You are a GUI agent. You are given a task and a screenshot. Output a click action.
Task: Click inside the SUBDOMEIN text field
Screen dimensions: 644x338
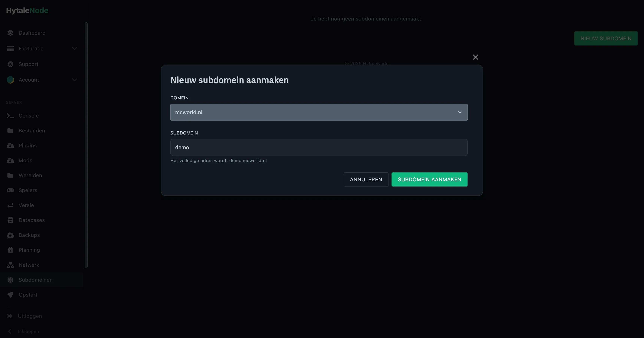318,147
